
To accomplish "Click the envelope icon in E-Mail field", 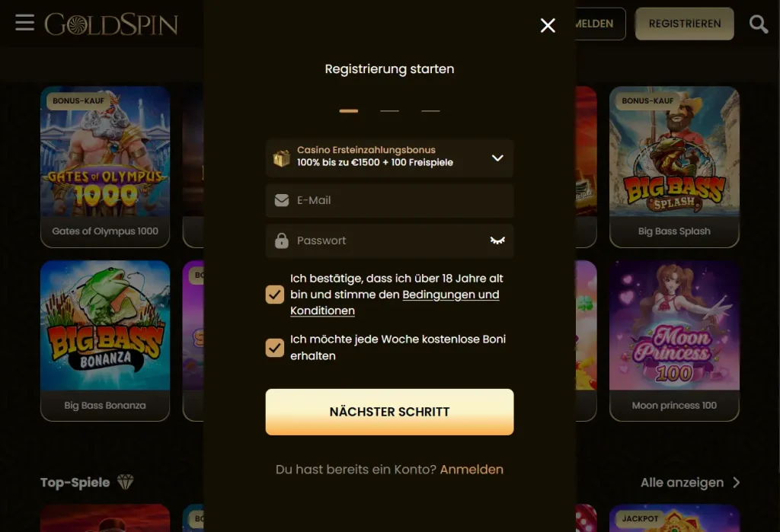I will click(282, 200).
